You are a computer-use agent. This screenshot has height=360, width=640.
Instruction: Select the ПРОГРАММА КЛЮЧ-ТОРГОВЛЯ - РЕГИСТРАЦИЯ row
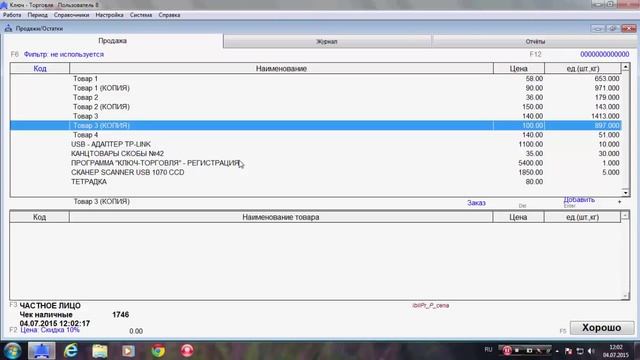[316, 163]
